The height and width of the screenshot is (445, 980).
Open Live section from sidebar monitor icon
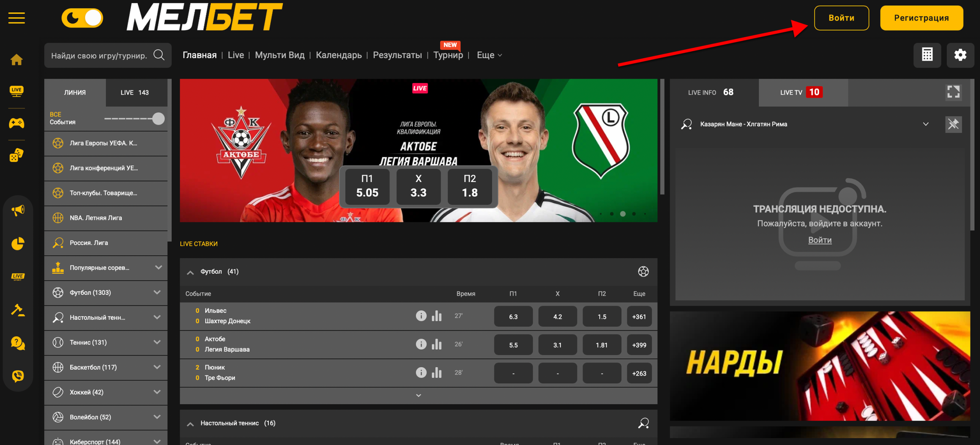point(16,91)
